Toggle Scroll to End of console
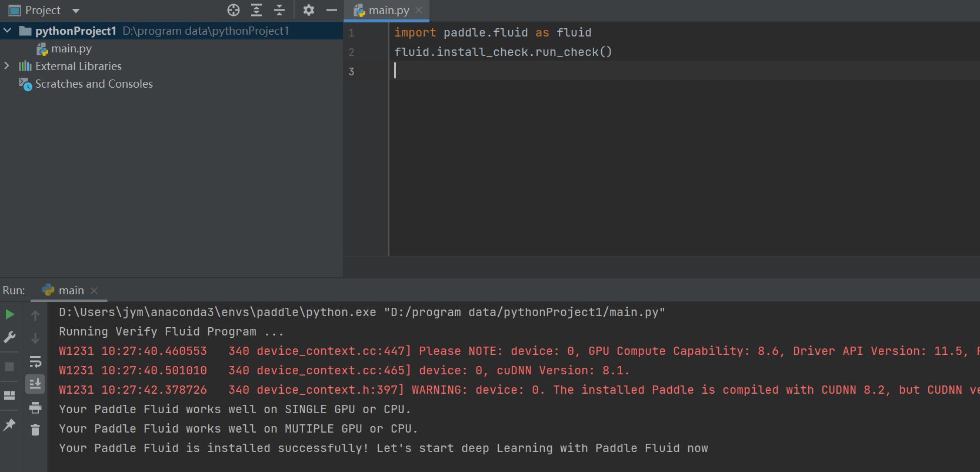The image size is (980, 472). [x=35, y=384]
